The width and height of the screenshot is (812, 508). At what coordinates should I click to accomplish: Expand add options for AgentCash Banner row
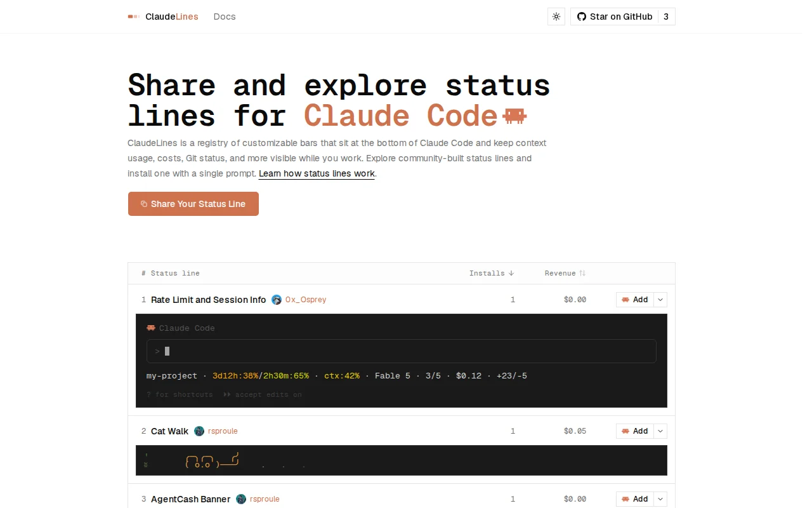click(x=660, y=499)
